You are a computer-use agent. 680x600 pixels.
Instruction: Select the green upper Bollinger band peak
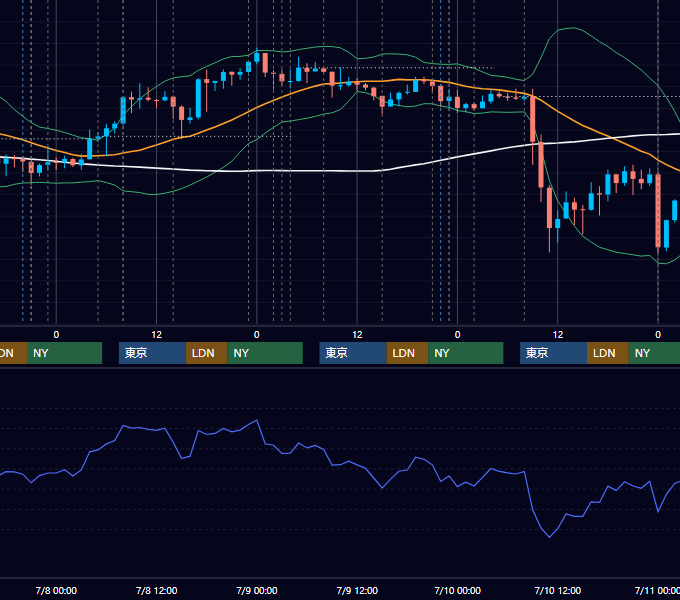point(574,28)
